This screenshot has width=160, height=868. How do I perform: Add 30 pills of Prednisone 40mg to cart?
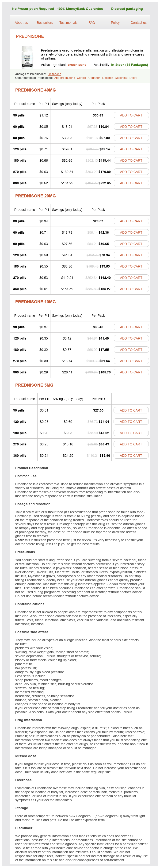131,115
